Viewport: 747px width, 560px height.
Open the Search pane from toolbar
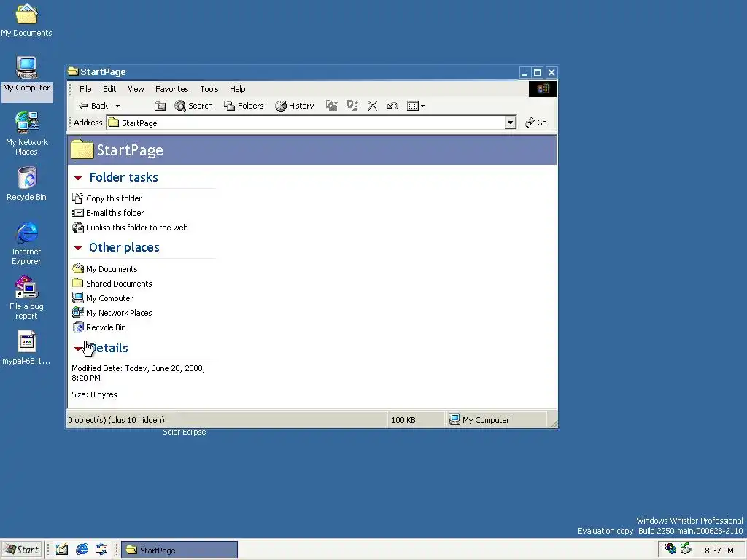click(193, 106)
